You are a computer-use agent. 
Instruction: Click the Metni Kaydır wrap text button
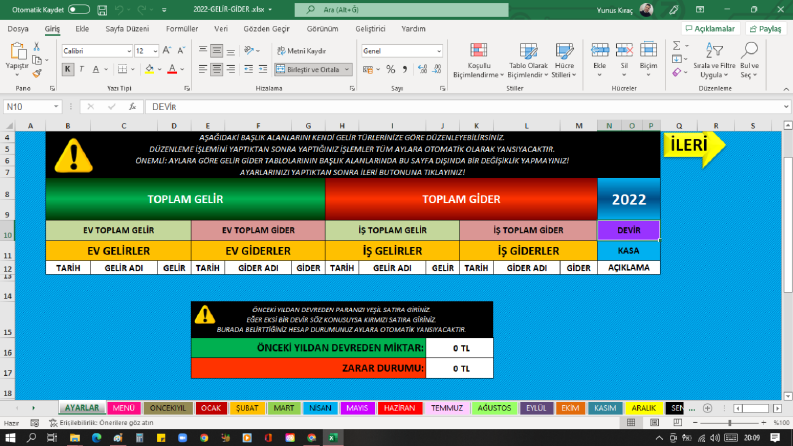(x=301, y=51)
